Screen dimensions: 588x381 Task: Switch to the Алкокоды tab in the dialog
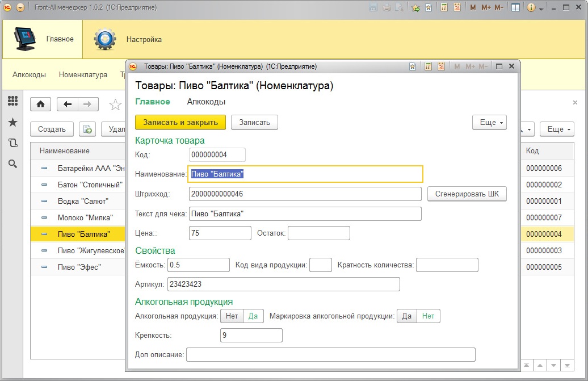point(206,102)
